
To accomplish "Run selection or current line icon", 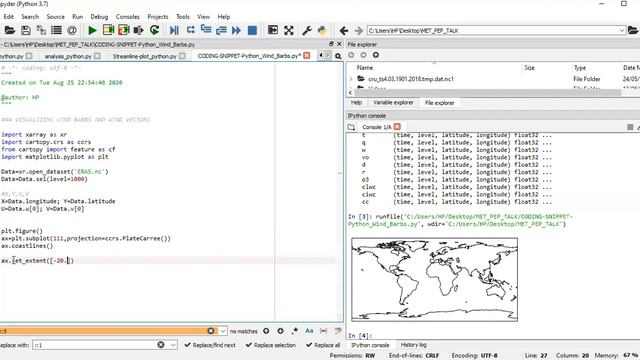I will [139, 30].
